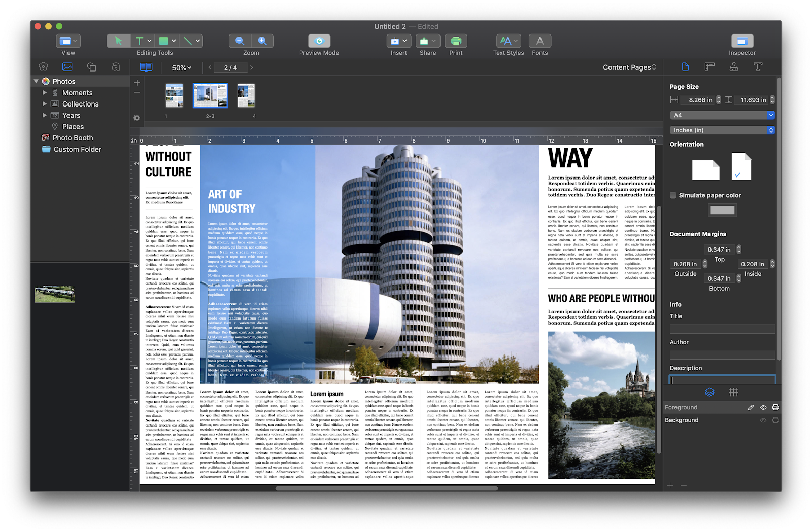Click the zoom in magnifier button
Screen dimensions: 812x532
pyautogui.click(x=262, y=41)
